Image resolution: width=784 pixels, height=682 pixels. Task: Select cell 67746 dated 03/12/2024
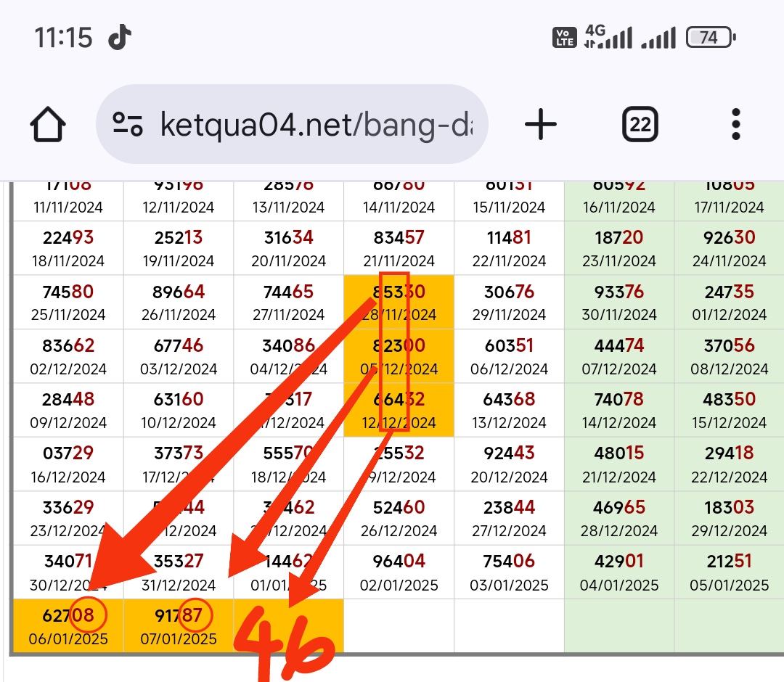click(x=179, y=356)
